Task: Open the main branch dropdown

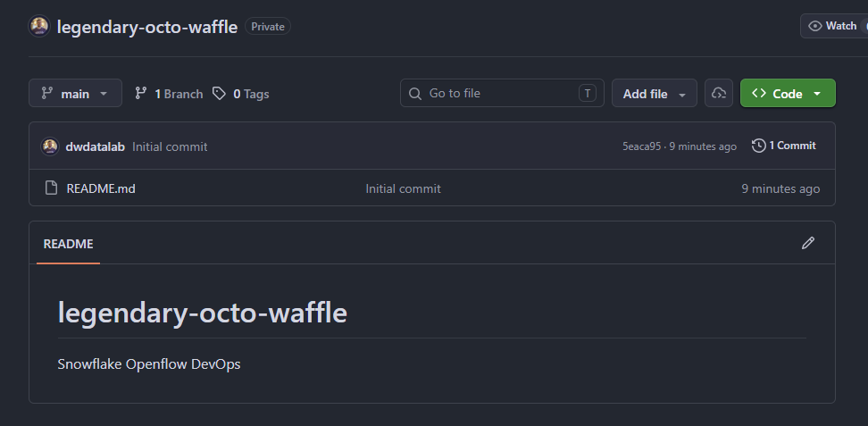Action: [x=75, y=93]
